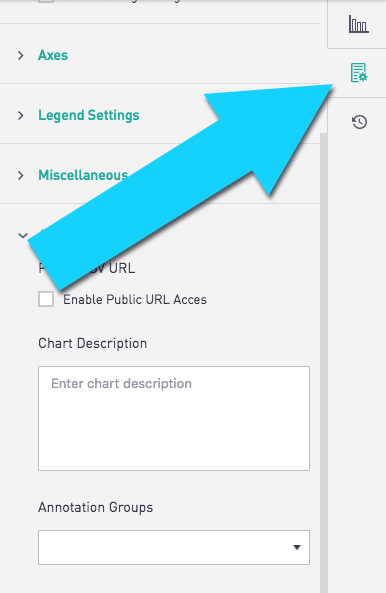
Task: Click the Miscellaneous section heading
Action: pyautogui.click(x=83, y=175)
